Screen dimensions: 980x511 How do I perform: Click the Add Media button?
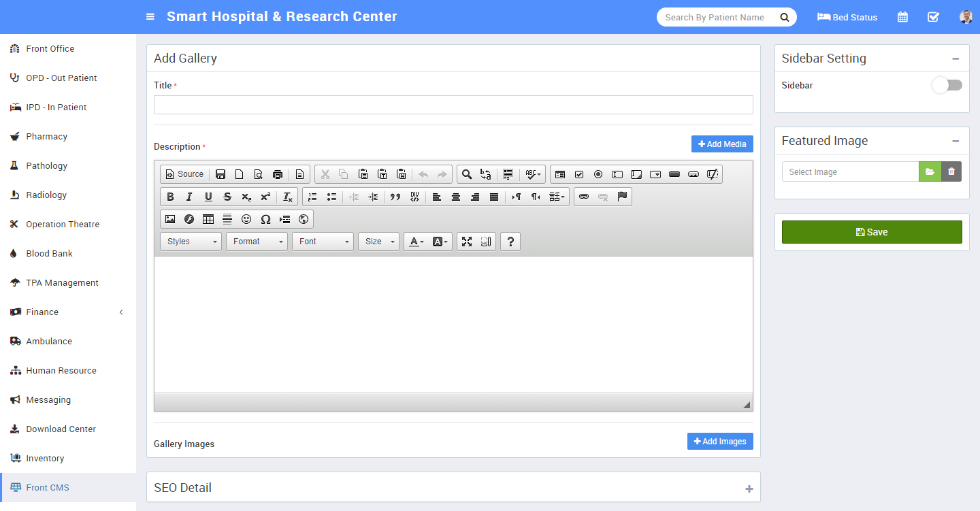point(722,144)
